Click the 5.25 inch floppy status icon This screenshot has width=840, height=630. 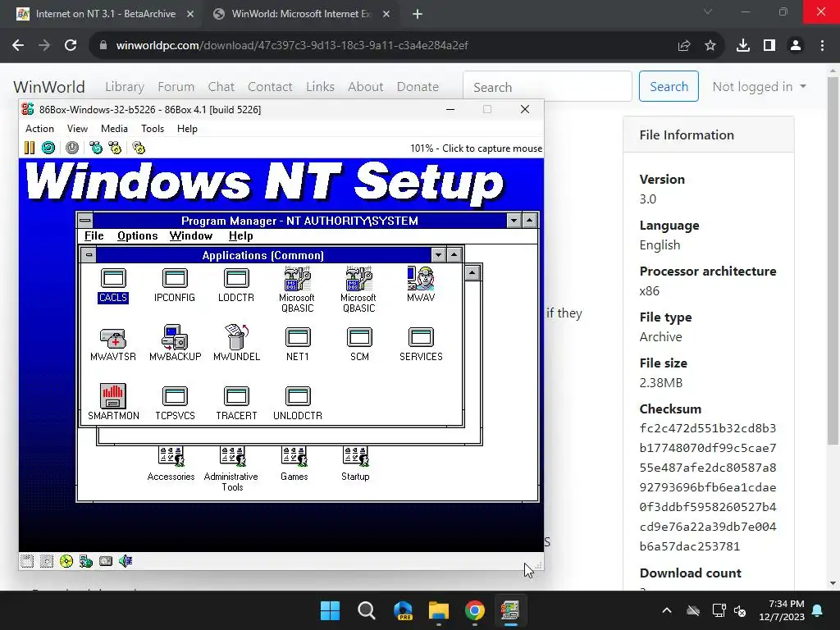pos(47,561)
